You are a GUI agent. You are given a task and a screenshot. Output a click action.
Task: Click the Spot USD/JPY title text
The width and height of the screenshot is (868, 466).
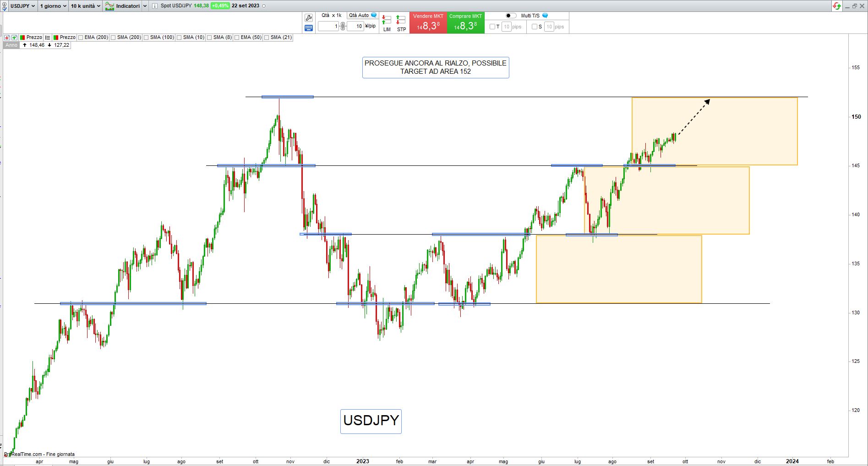[x=176, y=6]
